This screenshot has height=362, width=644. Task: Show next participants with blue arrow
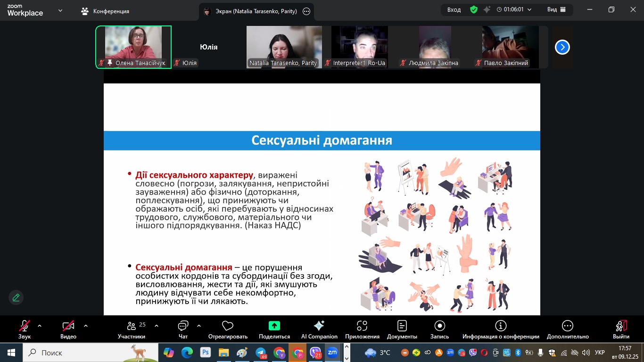[x=562, y=47]
